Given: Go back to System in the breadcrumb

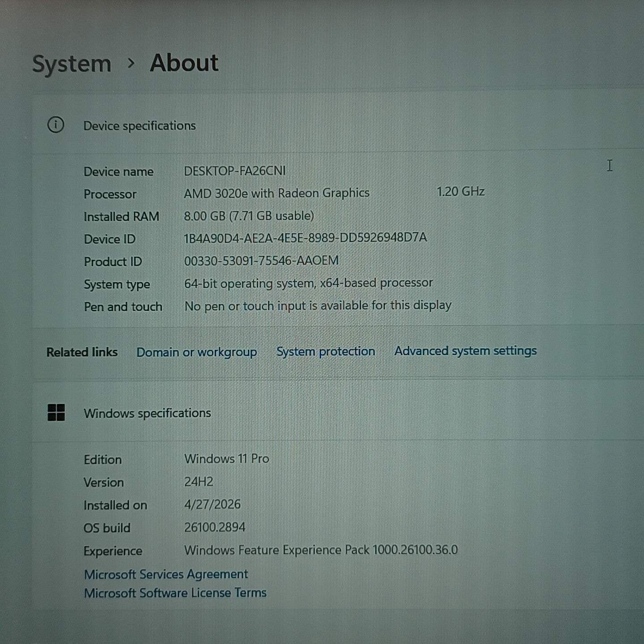Looking at the screenshot, I should [x=72, y=64].
